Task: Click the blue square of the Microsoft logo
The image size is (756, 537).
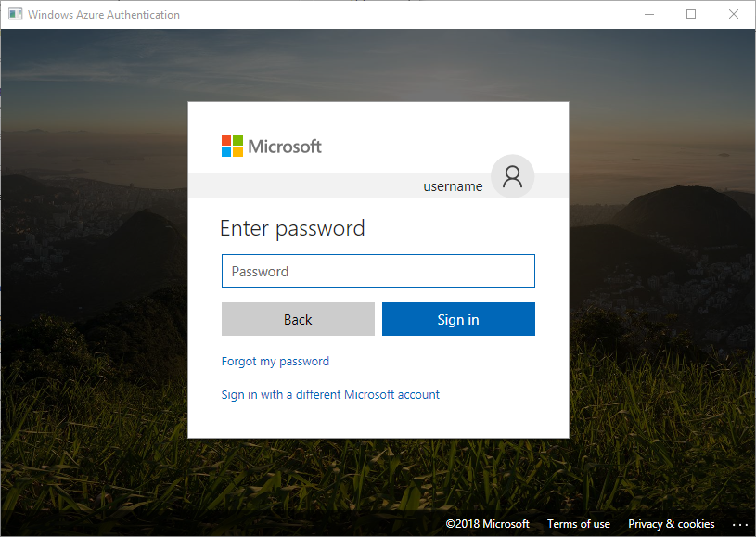Action: point(225,151)
